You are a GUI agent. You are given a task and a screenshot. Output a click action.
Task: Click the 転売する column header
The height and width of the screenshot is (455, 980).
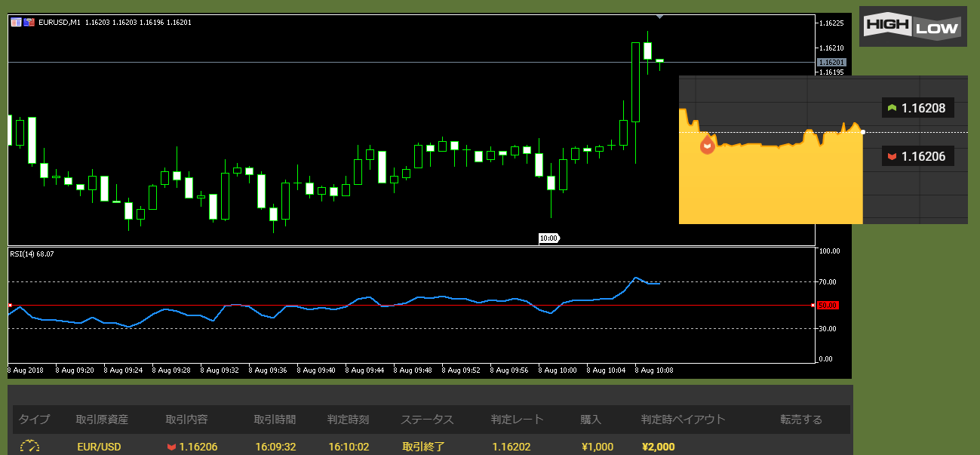pos(801,420)
